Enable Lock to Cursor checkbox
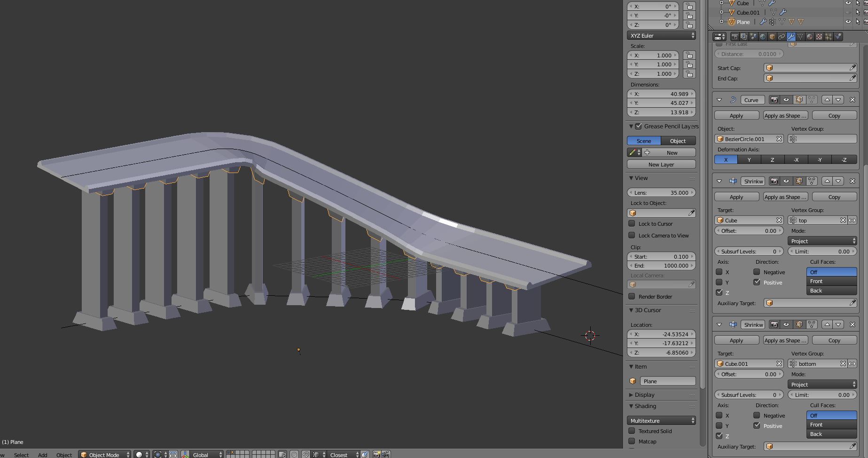The width and height of the screenshot is (868, 458). click(632, 223)
